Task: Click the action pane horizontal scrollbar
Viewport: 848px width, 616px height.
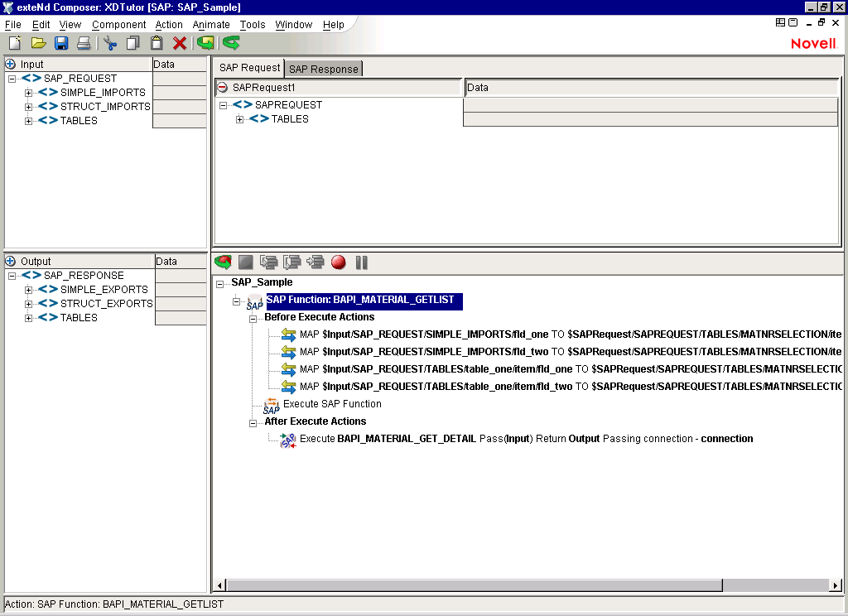Action: 474,585
